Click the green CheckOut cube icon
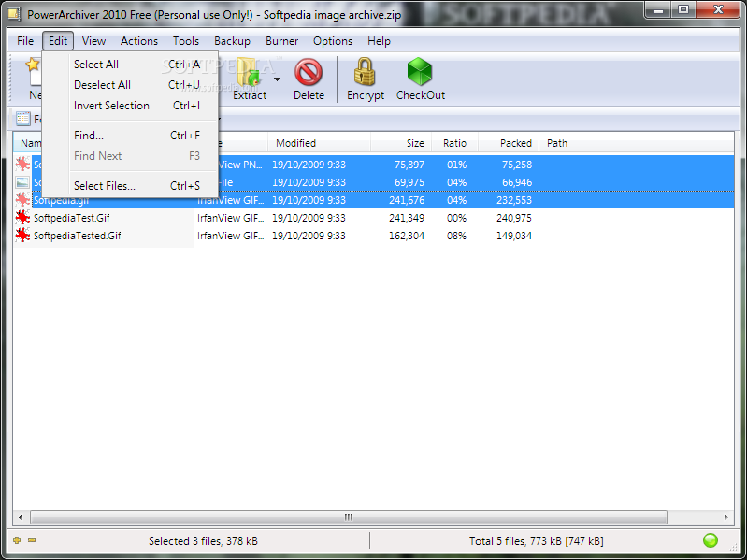The width and height of the screenshot is (747, 560). point(420,71)
